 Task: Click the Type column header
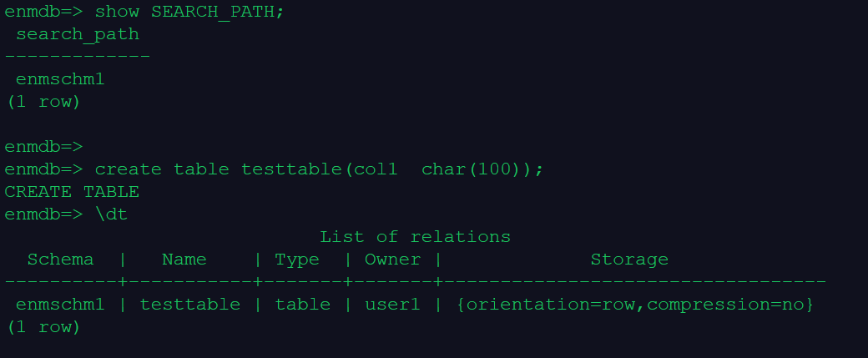297,260
